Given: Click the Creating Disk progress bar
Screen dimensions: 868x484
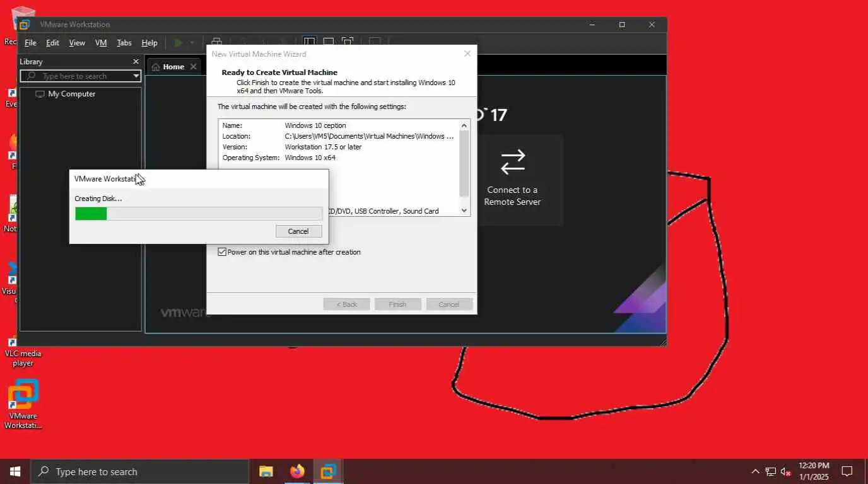Looking at the screenshot, I should 199,214.
